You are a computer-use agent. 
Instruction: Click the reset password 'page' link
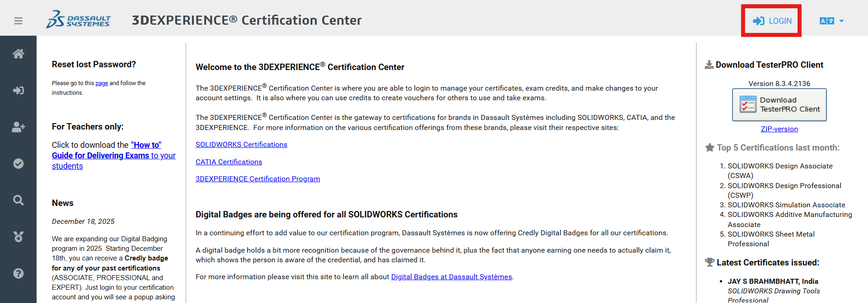pos(102,83)
